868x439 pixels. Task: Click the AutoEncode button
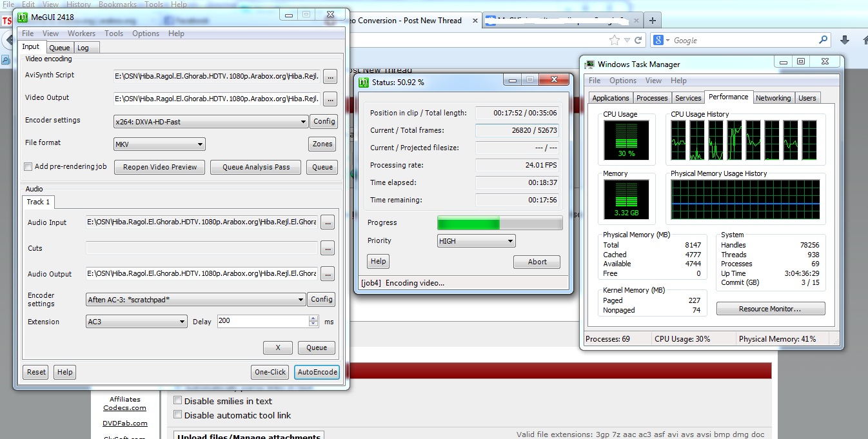point(317,372)
